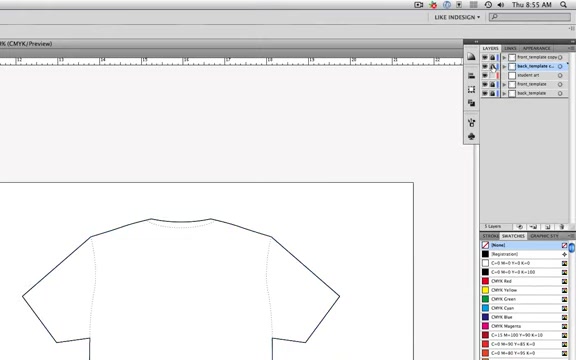
Task: Open the Pathfinder panel icon
Action: click(x=471, y=103)
